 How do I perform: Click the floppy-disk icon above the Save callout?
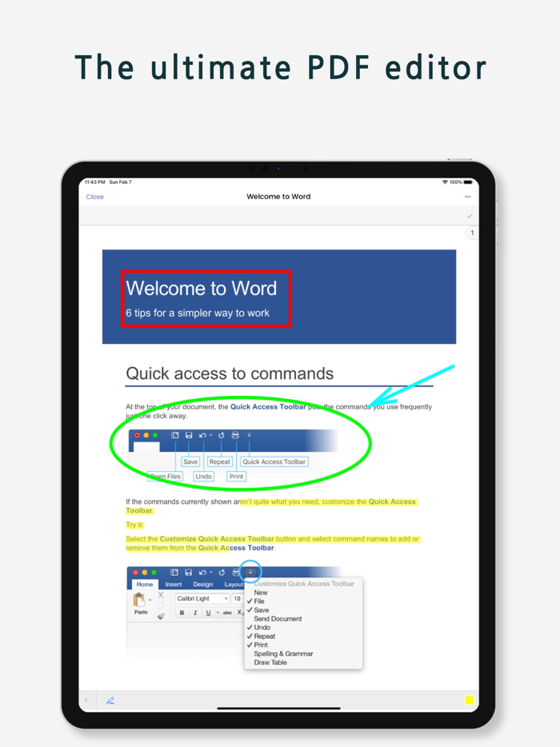tap(189, 435)
